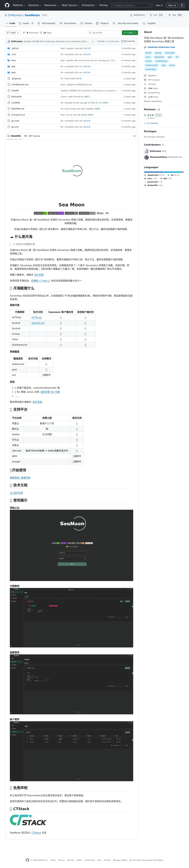Image resolution: width=189 pixels, height=868 pixels.
Task: View the 86 Commits history
Action: tap(128, 41)
